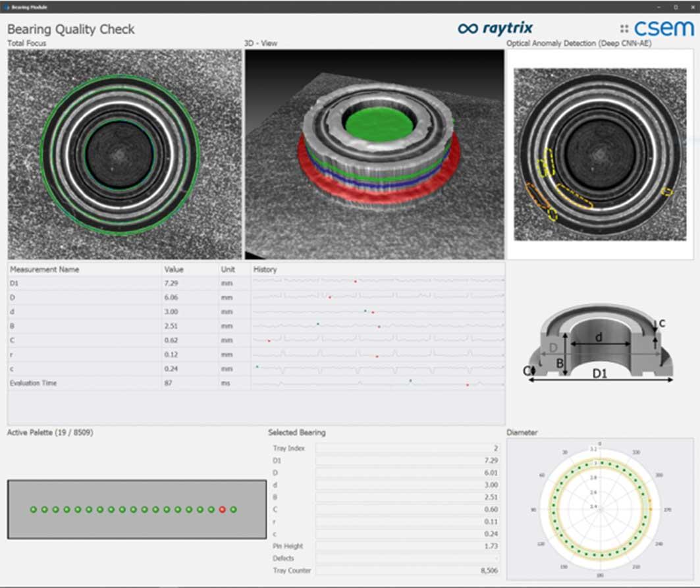Click the first green palette dot
Image resolution: width=700 pixels, height=588 pixels.
pyautogui.click(x=34, y=510)
